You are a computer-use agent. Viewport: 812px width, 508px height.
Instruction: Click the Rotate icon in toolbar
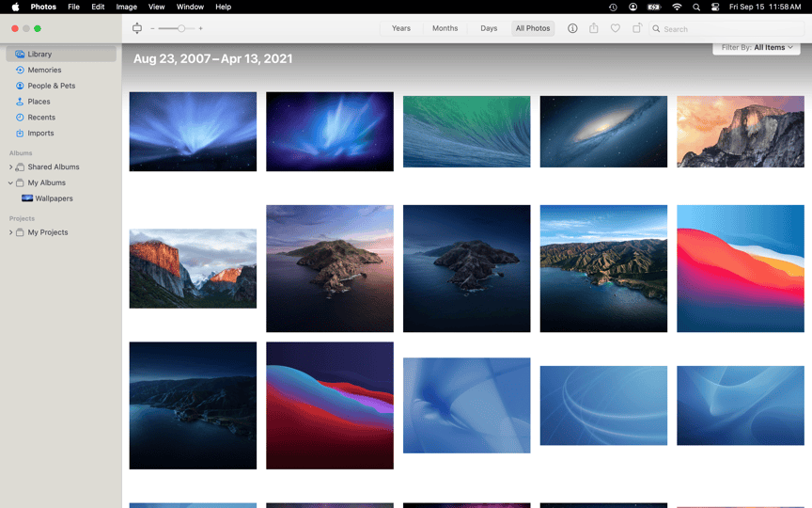tap(637, 28)
